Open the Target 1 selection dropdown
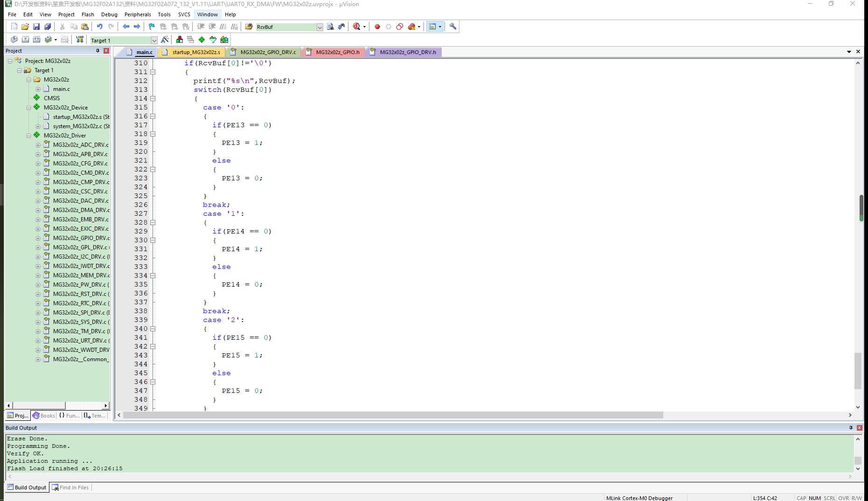The image size is (868, 501). [x=154, y=40]
